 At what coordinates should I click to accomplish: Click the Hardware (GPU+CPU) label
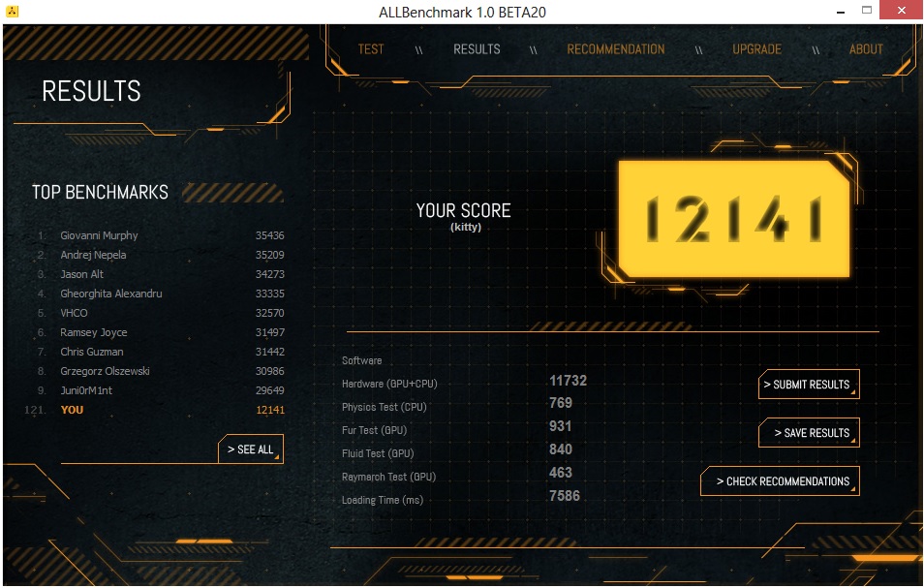(389, 385)
